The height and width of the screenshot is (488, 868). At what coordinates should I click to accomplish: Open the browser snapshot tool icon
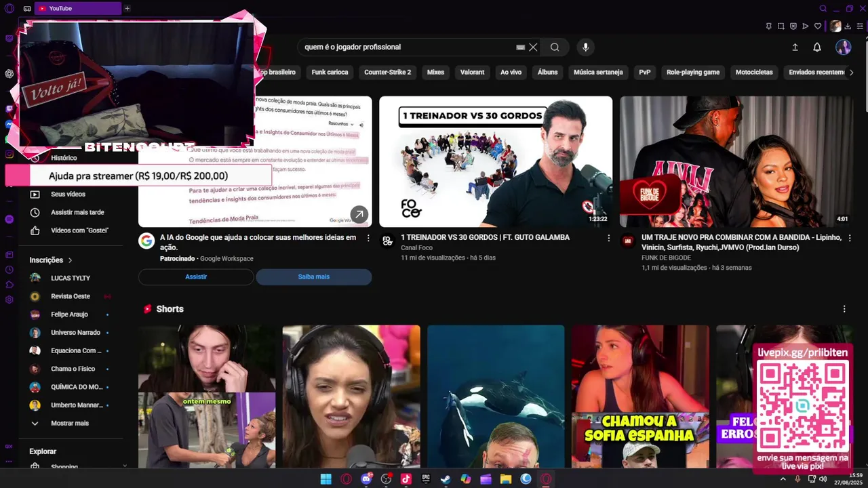781,26
